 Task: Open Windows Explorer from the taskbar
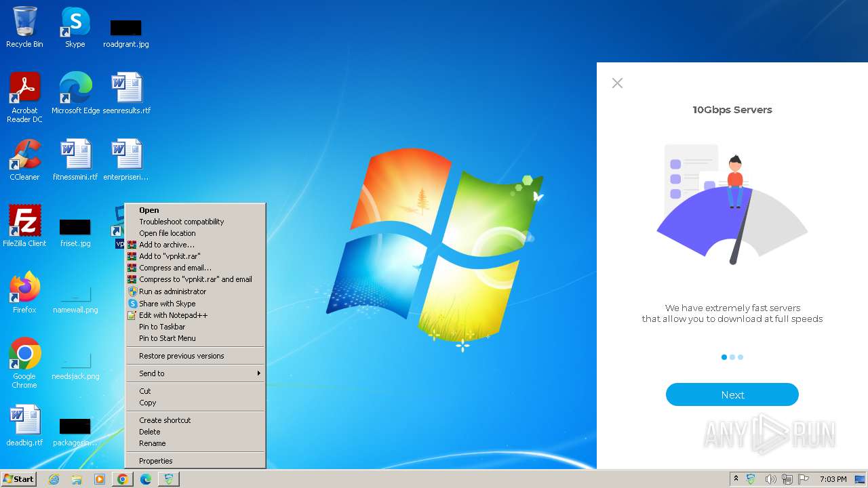[x=77, y=479]
